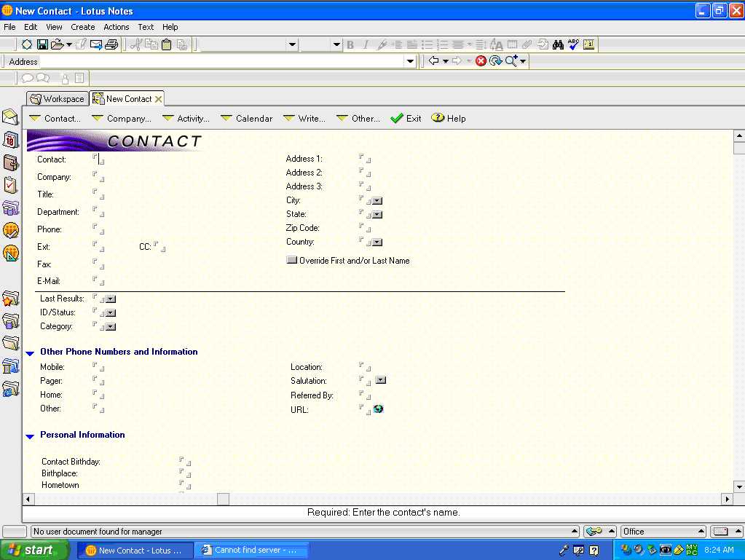Open the To Do clipboard bookmark
This screenshot has height=560, width=745.
pyautogui.click(x=10, y=185)
